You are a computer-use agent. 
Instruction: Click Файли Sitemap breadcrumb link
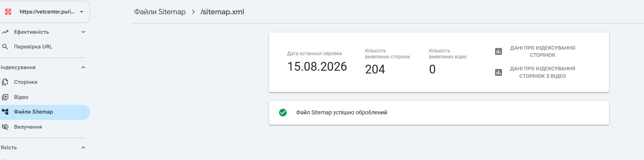pyautogui.click(x=160, y=12)
